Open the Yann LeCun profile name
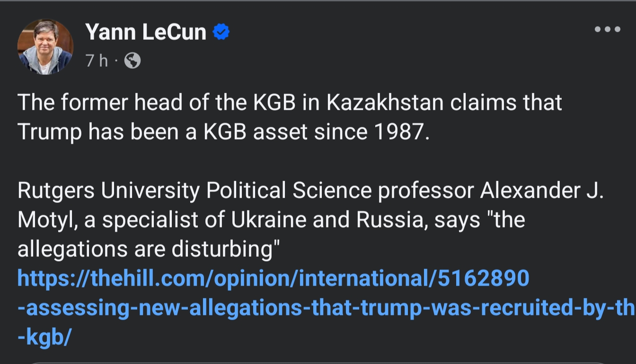This screenshot has height=364, width=636. click(x=146, y=32)
